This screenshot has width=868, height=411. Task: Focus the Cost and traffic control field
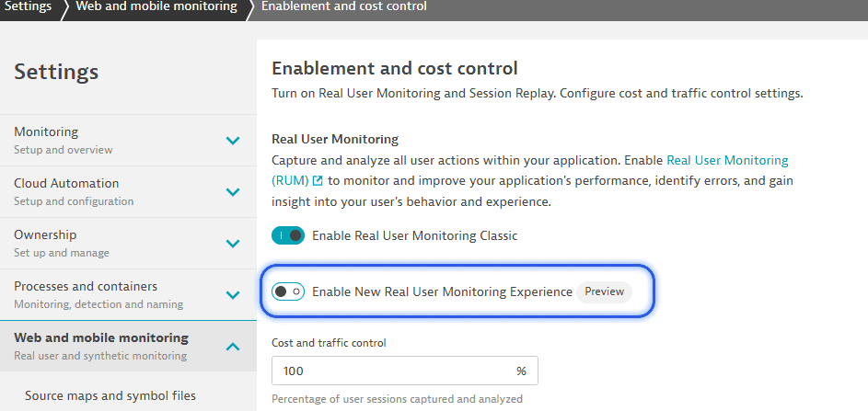pyautogui.click(x=405, y=371)
